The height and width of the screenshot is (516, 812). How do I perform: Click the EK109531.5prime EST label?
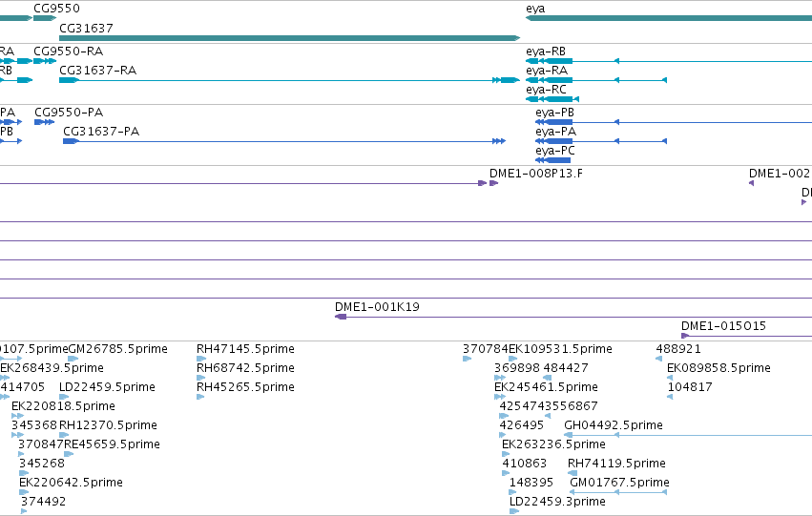click(x=560, y=349)
